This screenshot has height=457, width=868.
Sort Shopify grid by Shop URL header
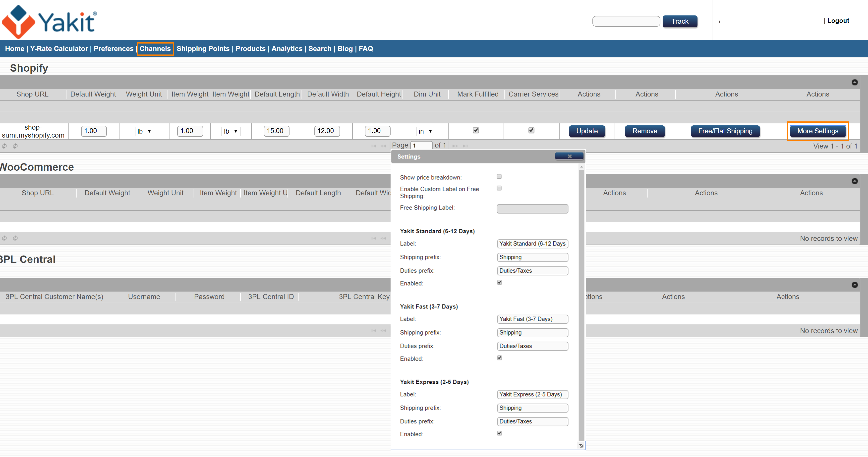(x=32, y=94)
